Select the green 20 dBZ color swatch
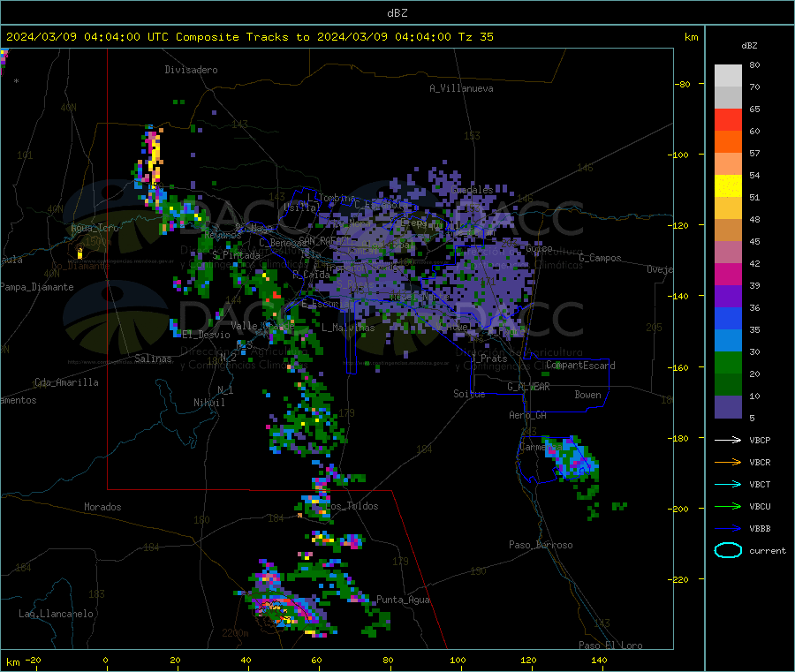This screenshot has width=795, height=672. pyautogui.click(x=728, y=362)
